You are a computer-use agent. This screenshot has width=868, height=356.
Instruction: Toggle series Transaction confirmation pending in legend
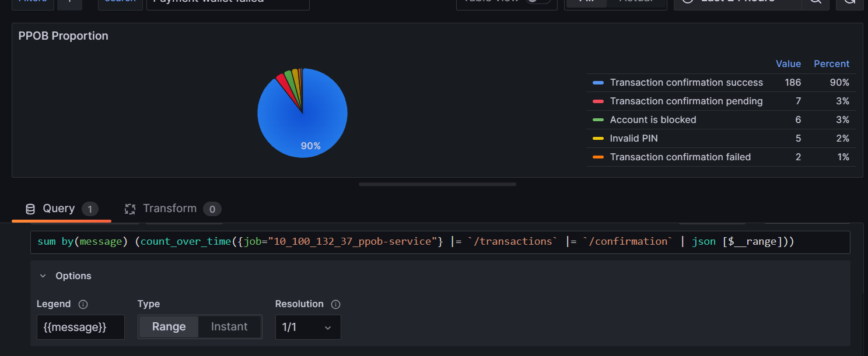click(x=686, y=101)
